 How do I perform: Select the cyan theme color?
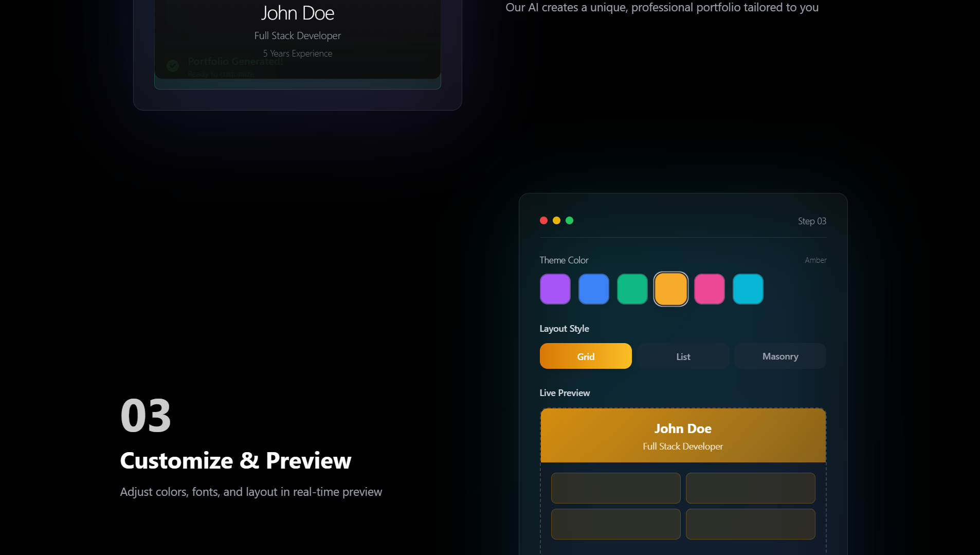[x=748, y=289]
